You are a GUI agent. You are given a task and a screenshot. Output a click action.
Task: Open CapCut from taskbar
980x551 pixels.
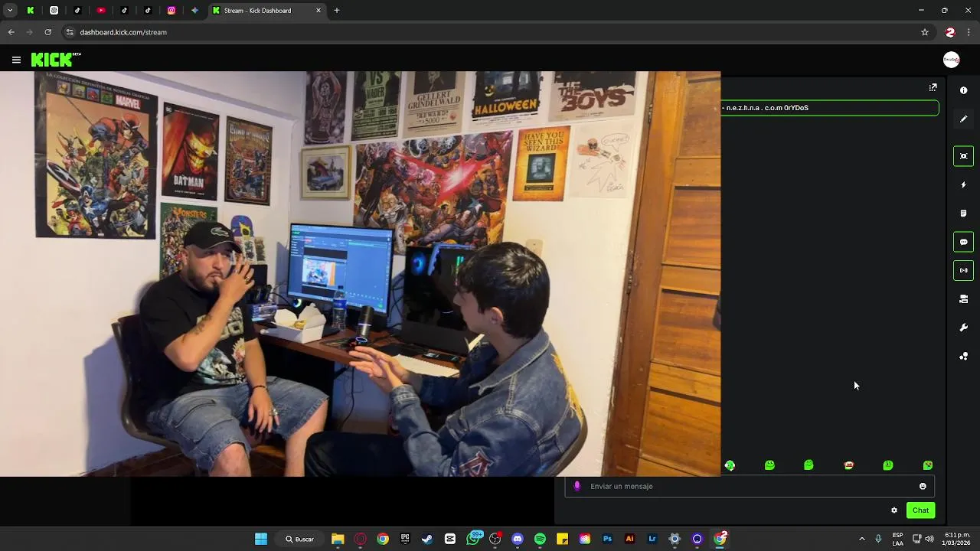(450, 539)
